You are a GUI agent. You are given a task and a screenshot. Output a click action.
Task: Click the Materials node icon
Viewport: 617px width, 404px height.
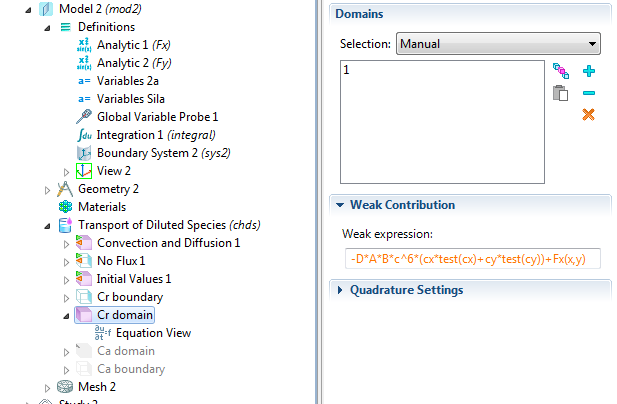coord(65,207)
